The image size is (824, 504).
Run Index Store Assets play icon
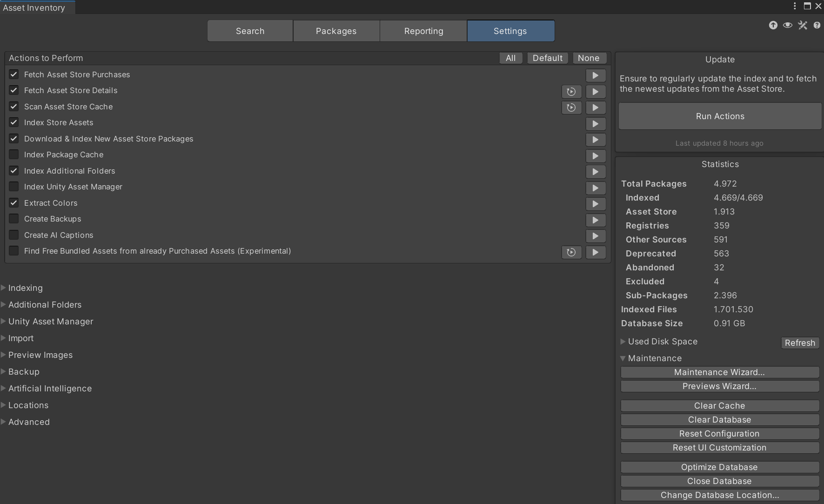point(595,124)
